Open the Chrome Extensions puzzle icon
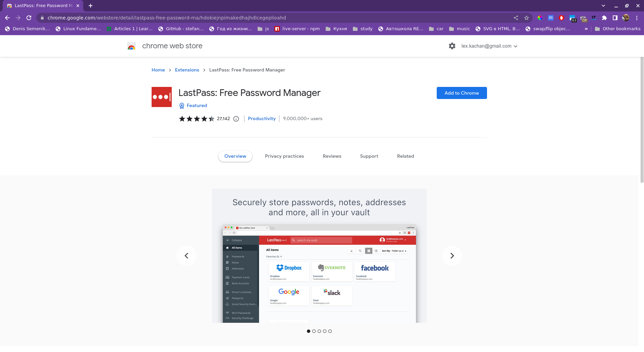 click(x=604, y=18)
